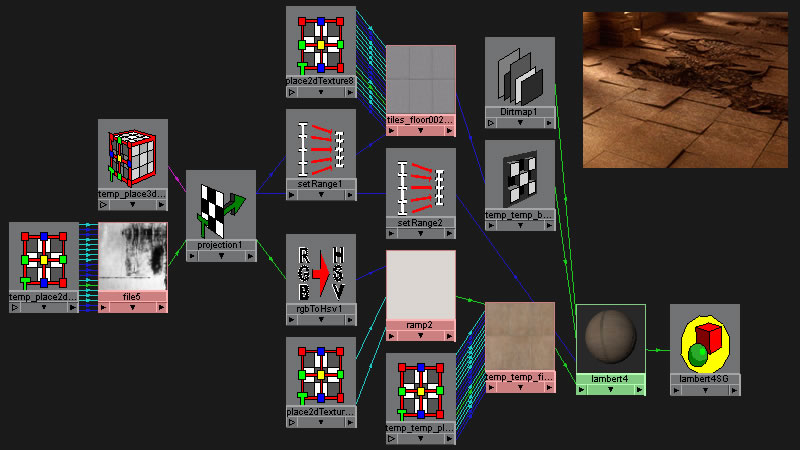Click the place2dTexture8 node icon

click(x=321, y=40)
